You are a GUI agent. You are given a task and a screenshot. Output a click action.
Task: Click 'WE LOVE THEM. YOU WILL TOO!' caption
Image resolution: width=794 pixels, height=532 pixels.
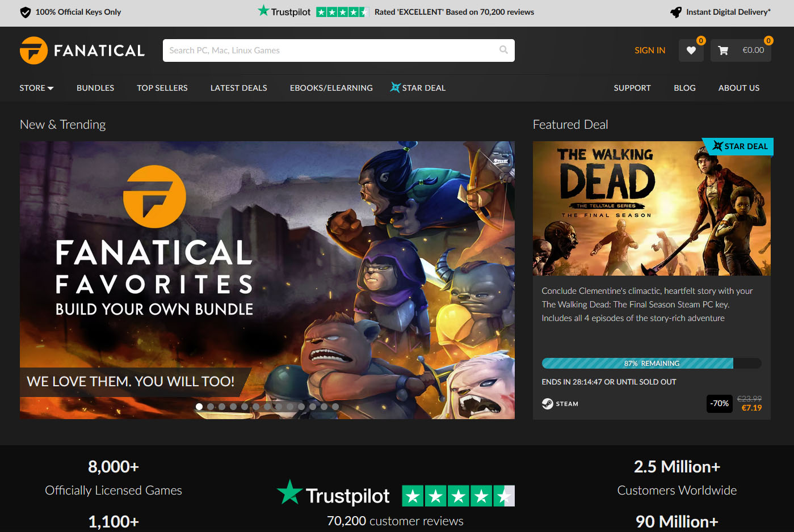click(131, 381)
